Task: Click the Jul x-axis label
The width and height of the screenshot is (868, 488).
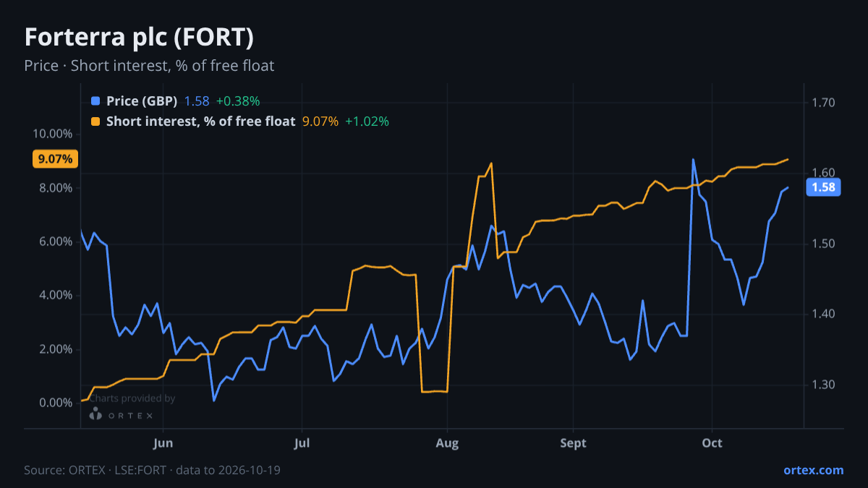Action: pos(302,443)
